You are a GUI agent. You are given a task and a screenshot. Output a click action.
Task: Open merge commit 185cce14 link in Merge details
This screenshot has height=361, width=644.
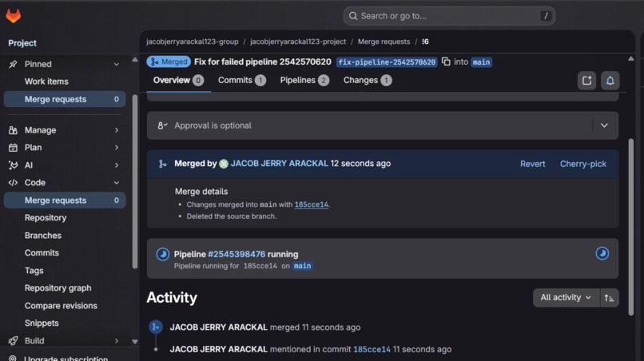point(312,204)
